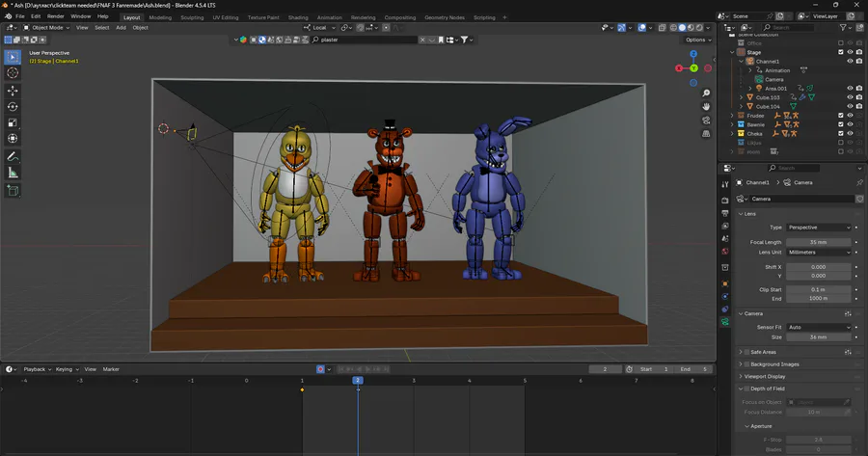
Task: Pick the Annotate tool
Action: [13, 157]
